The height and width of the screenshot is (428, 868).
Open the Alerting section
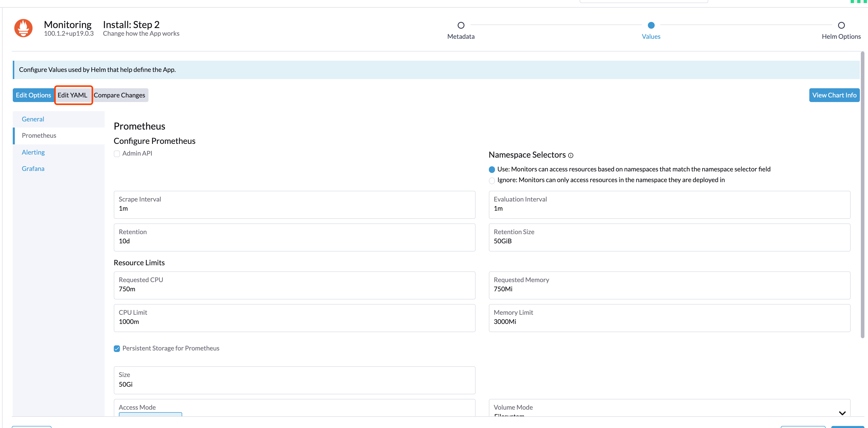coord(33,152)
